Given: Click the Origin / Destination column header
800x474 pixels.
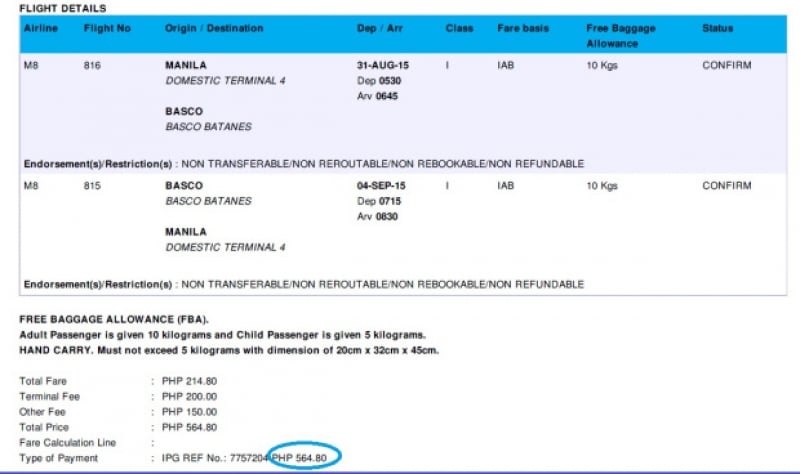Looking at the screenshot, I should 214,28.
